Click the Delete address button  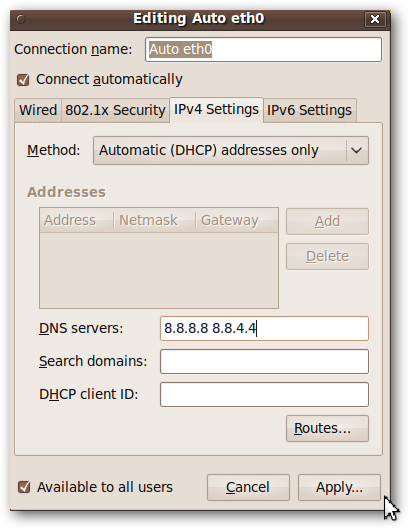click(x=327, y=256)
